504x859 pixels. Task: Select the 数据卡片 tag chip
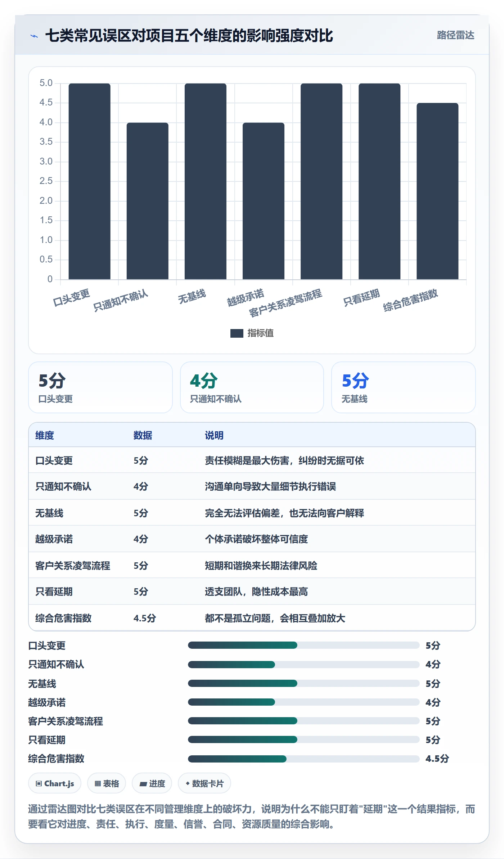click(x=204, y=783)
